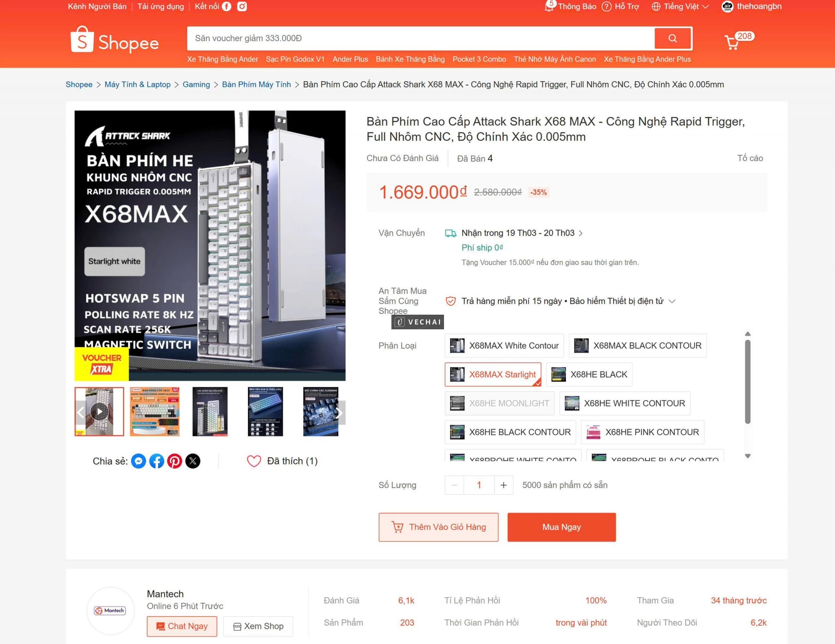
Task: Select X68HE PINK CONTOUR variant
Action: 642,432
